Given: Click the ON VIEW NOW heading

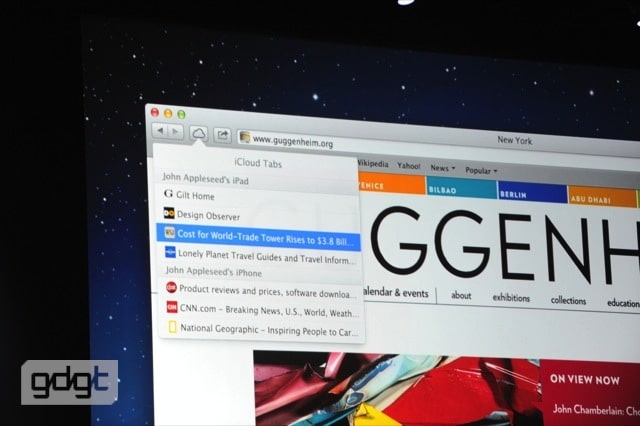Looking at the screenshot, I should coord(584,379).
